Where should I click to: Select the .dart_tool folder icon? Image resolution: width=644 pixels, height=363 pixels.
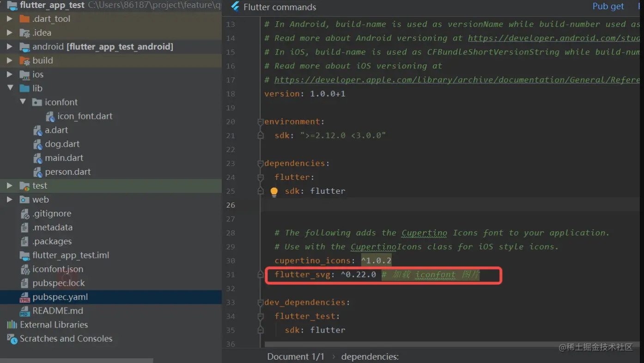pos(25,19)
